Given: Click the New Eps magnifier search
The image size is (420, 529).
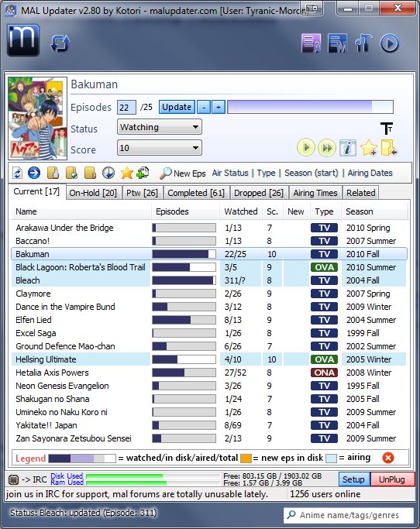Looking at the screenshot, I should tap(183, 173).
